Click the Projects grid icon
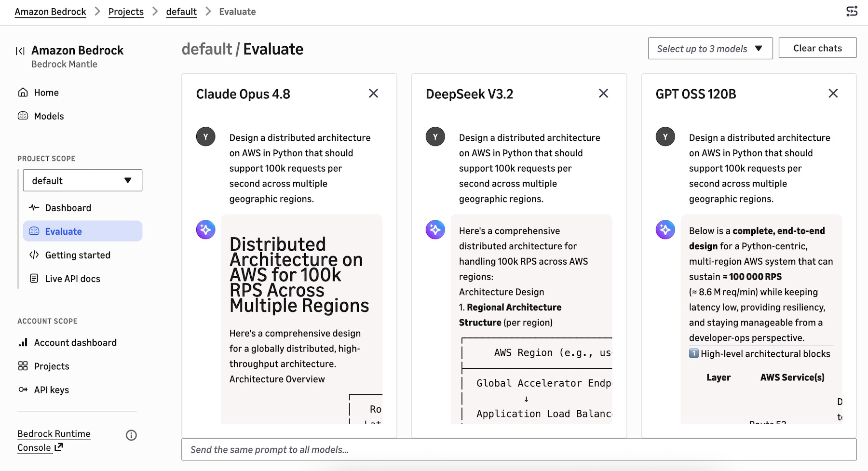 (x=23, y=366)
